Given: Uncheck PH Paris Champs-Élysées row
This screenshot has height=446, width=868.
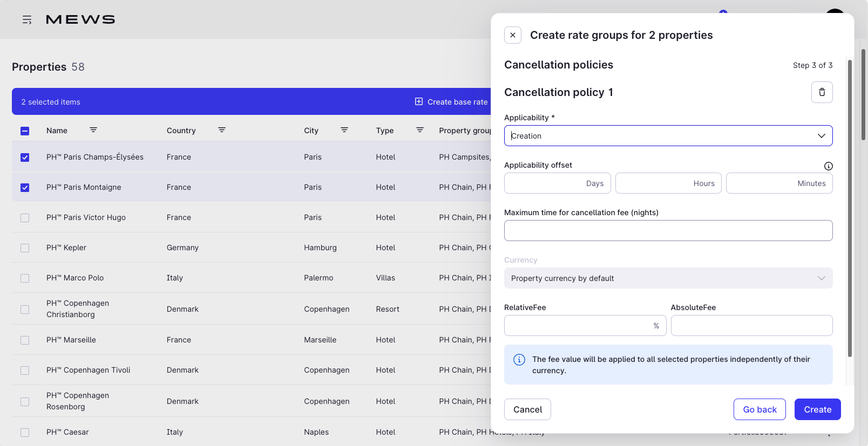Looking at the screenshot, I should point(25,157).
